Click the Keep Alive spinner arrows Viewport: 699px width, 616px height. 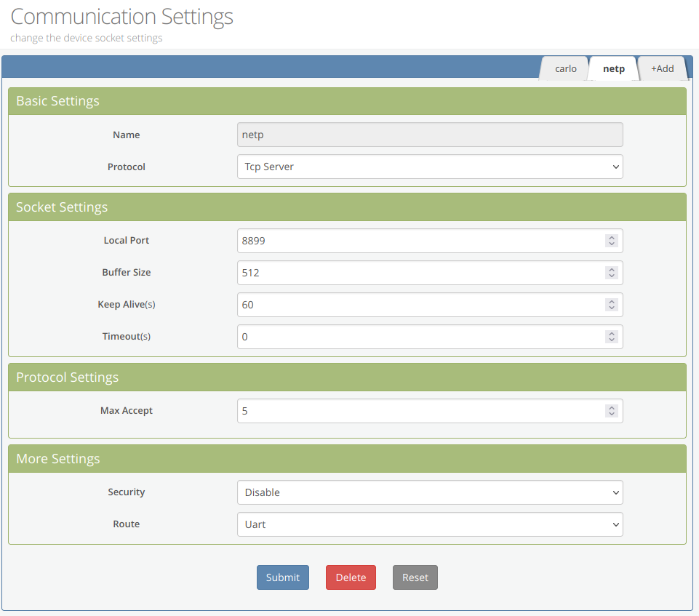612,305
